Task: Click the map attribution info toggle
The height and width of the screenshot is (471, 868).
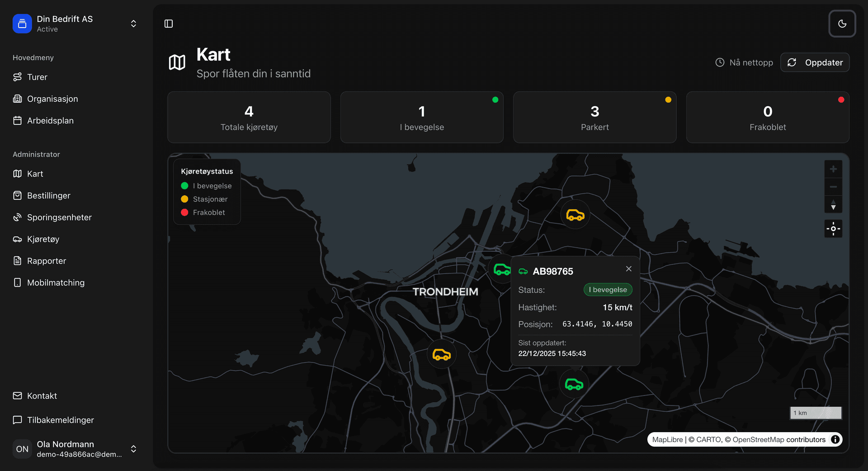Action: click(x=835, y=439)
